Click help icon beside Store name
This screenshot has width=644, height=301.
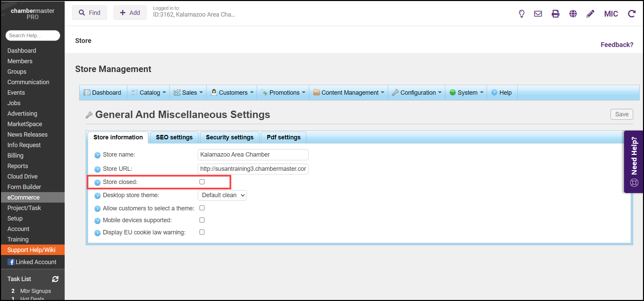pyautogui.click(x=98, y=155)
